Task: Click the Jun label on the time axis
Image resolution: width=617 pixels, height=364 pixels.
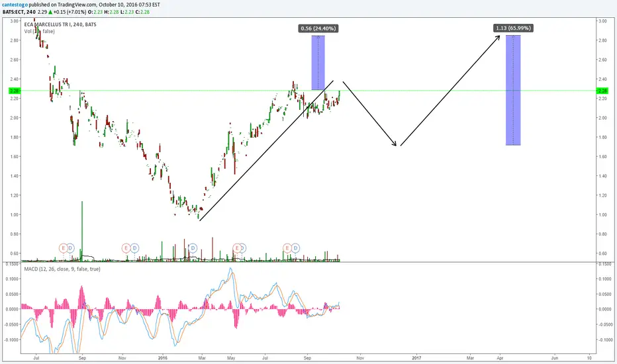Action: pos(554,358)
